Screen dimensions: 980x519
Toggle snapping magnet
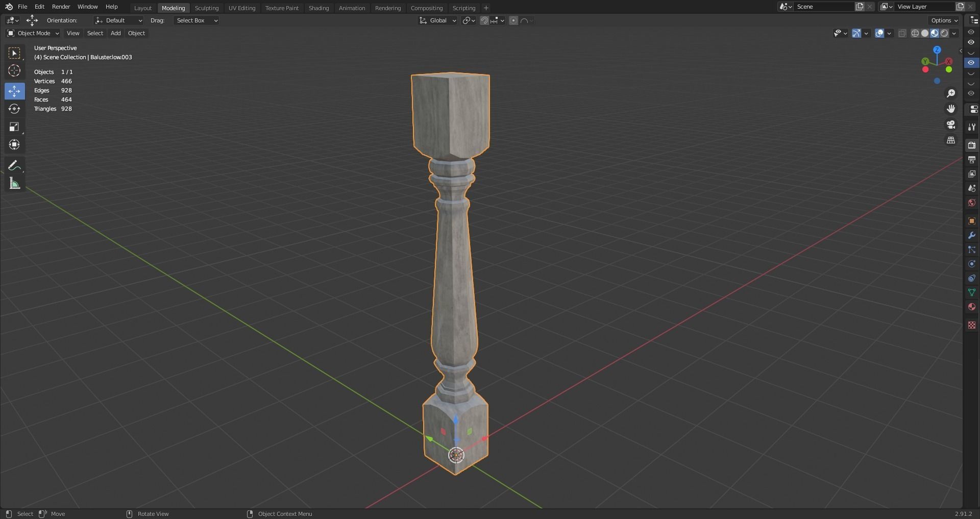[484, 20]
